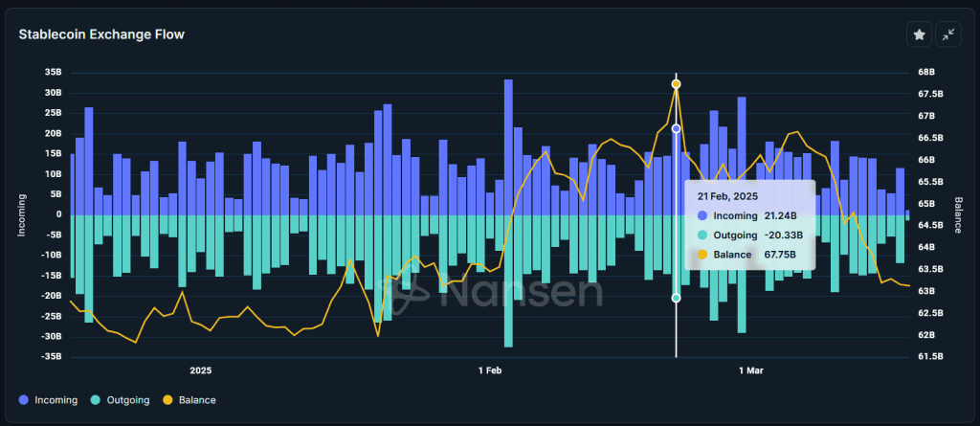Viewport: 980px width, 426px height.
Task: Click the -20B left axis label
Action: click(x=53, y=296)
